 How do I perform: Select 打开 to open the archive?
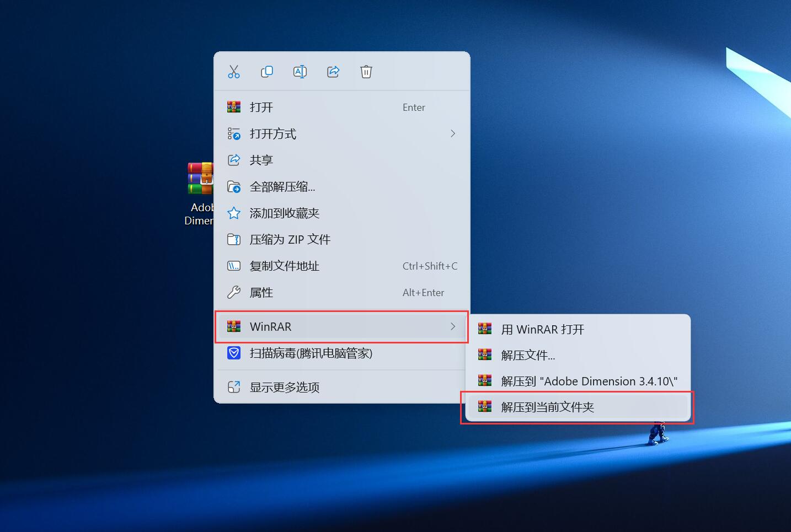pos(261,108)
